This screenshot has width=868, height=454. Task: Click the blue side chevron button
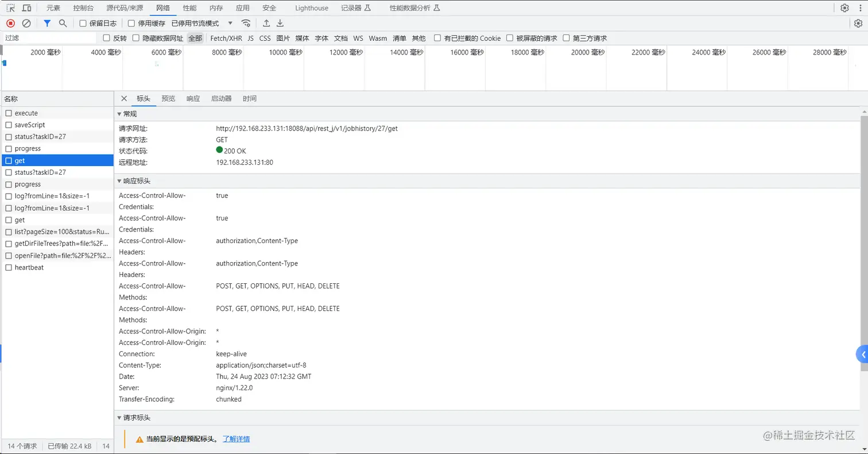pos(862,355)
